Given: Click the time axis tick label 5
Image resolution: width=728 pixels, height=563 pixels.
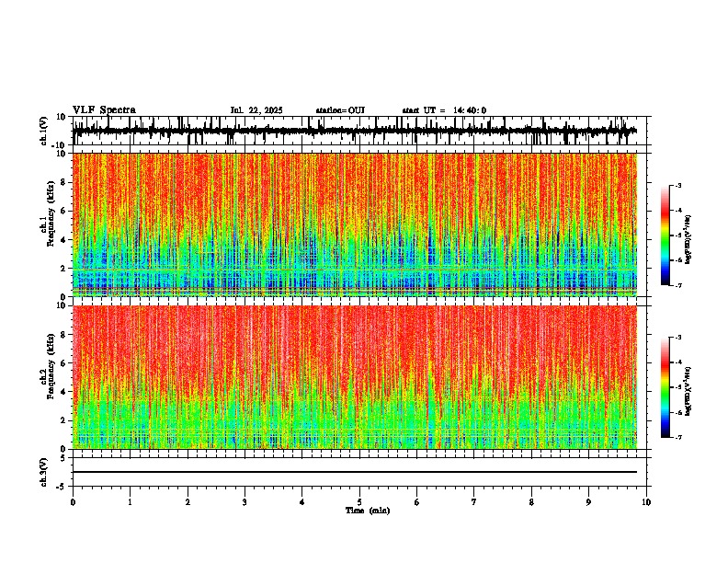Looking at the screenshot, I should (359, 502).
